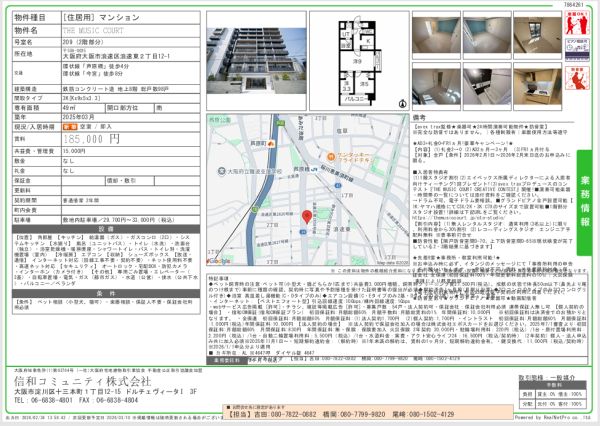Click the red location pin on the map

(307, 217)
